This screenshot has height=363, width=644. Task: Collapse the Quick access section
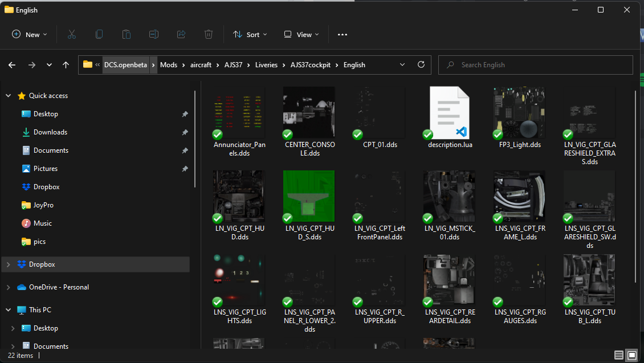(8, 96)
